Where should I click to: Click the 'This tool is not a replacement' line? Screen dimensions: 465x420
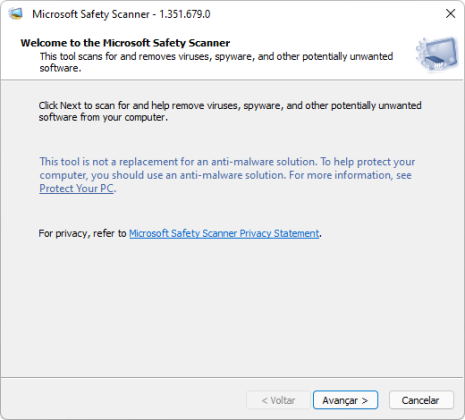(x=227, y=162)
